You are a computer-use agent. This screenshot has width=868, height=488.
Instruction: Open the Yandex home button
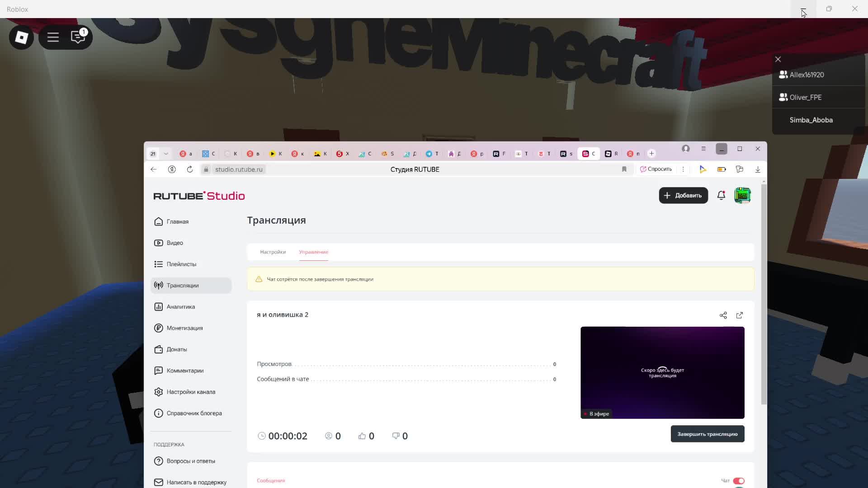click(172, 169)
